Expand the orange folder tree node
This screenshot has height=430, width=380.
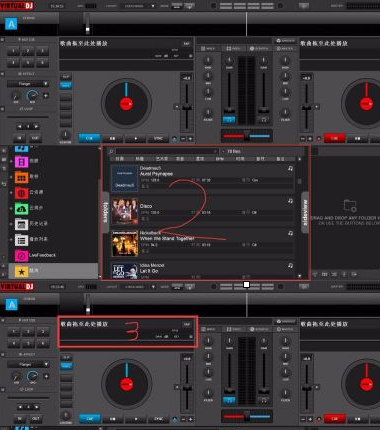[11, 177]
